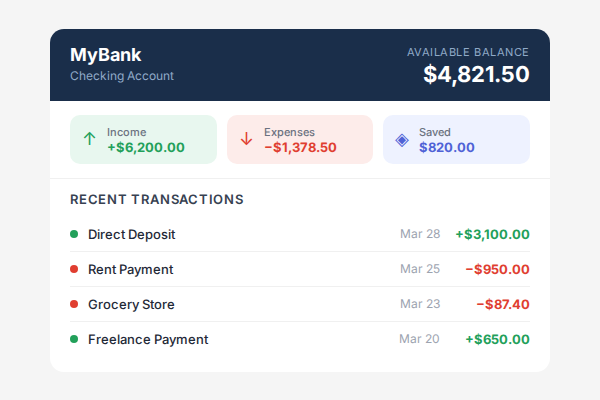Viewport: 600px width, 400px height.
Task: Open the Saved summary card
Action: pyautogui.click(x=456, y=139)
